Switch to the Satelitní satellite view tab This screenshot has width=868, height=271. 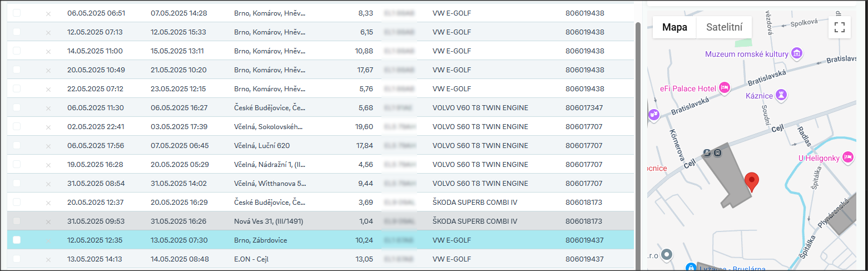pyautogui.click(x=724, y=27)
